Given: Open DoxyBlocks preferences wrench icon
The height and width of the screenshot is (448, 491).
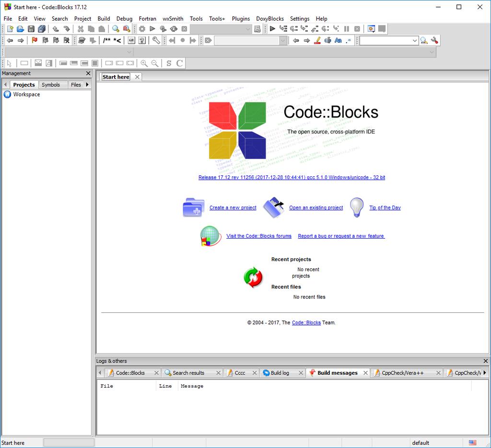Looking at the screenshot, I should pos(156,40).
